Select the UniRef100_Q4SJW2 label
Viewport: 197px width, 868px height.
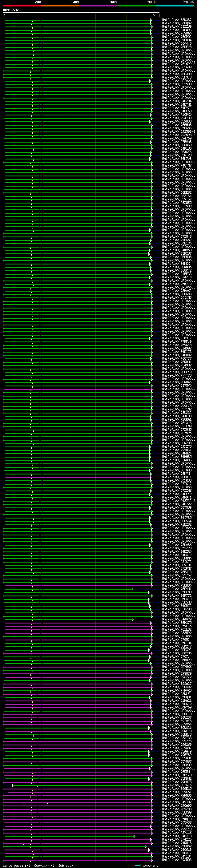[x=177, y=802]
